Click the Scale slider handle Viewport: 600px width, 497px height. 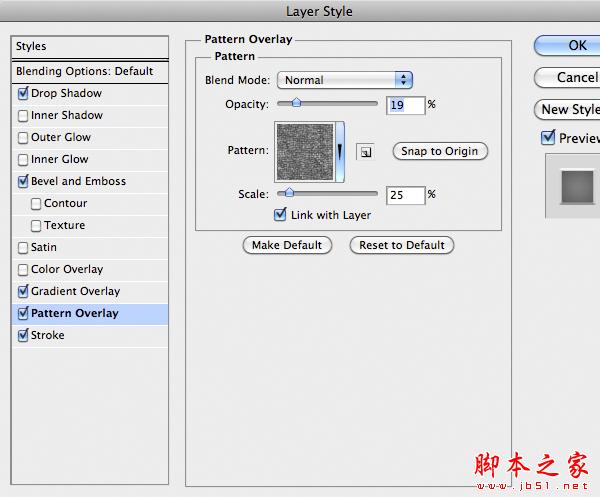289,193
